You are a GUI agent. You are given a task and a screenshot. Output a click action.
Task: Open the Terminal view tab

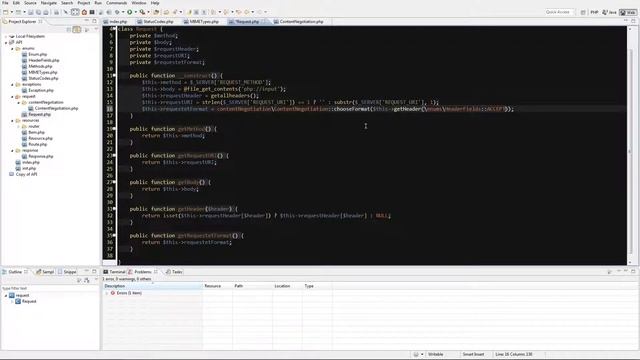click(114, 272)
